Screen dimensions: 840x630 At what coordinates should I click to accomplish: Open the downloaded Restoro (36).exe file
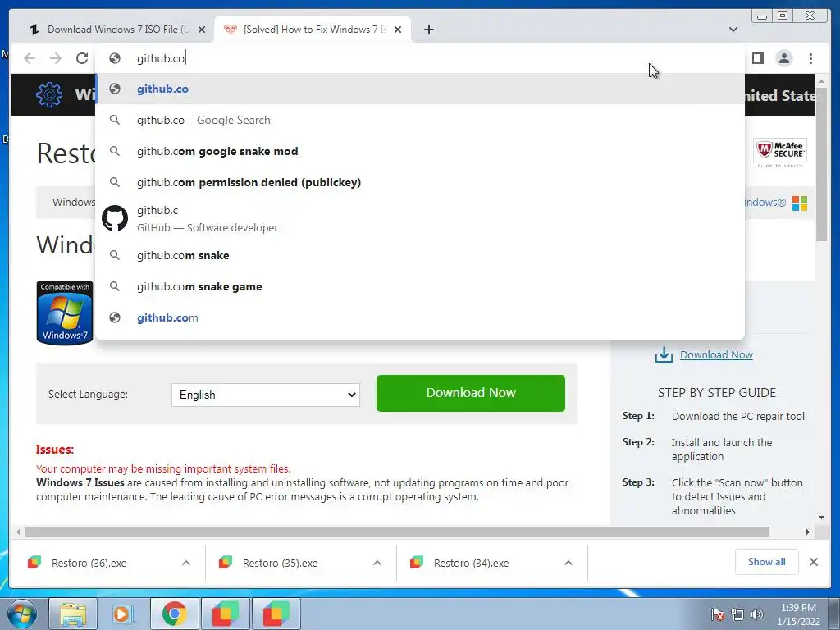(x=89, y=563)
